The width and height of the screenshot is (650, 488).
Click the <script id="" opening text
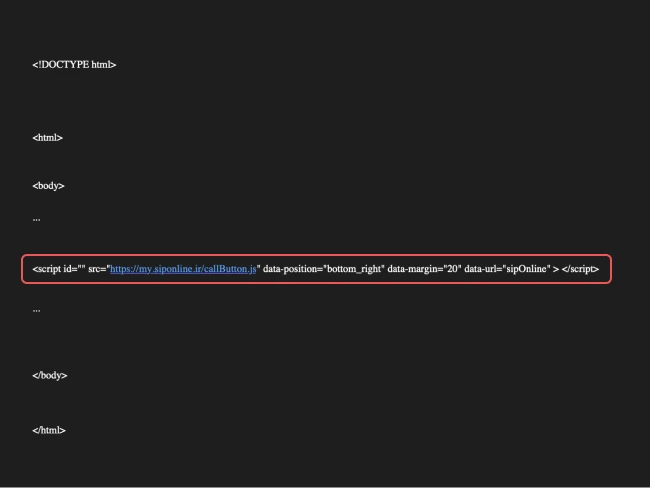coord(59,269)
